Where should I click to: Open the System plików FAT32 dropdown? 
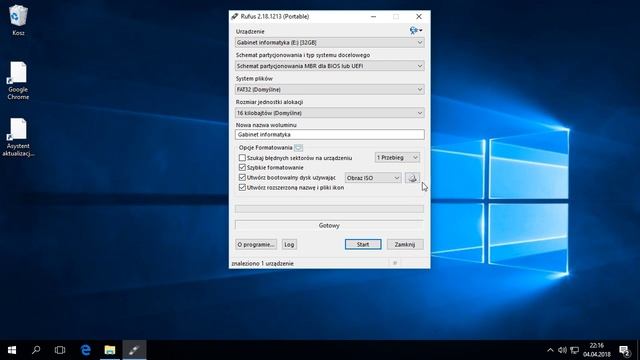pos(329,89)
